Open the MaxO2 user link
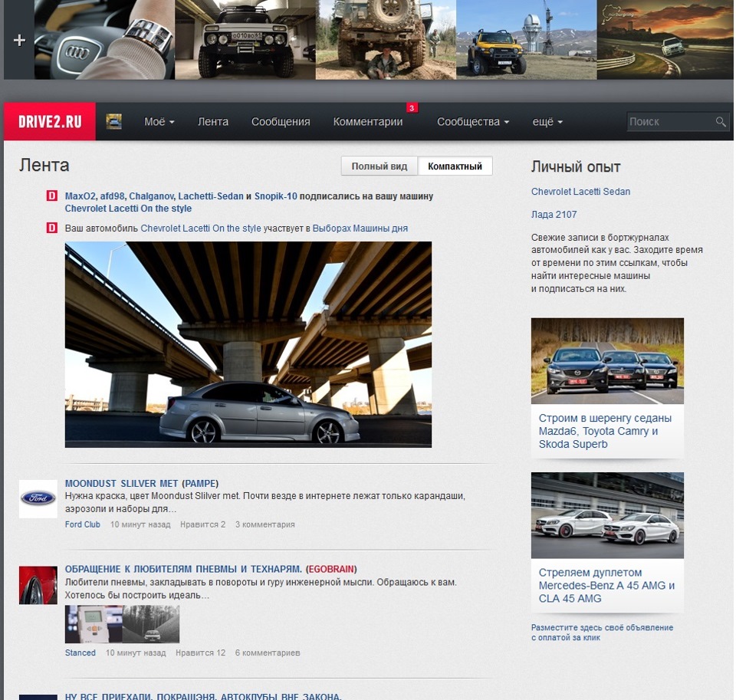Image resolution: width=736 pixels, height=700 pixels. [80, 196]
